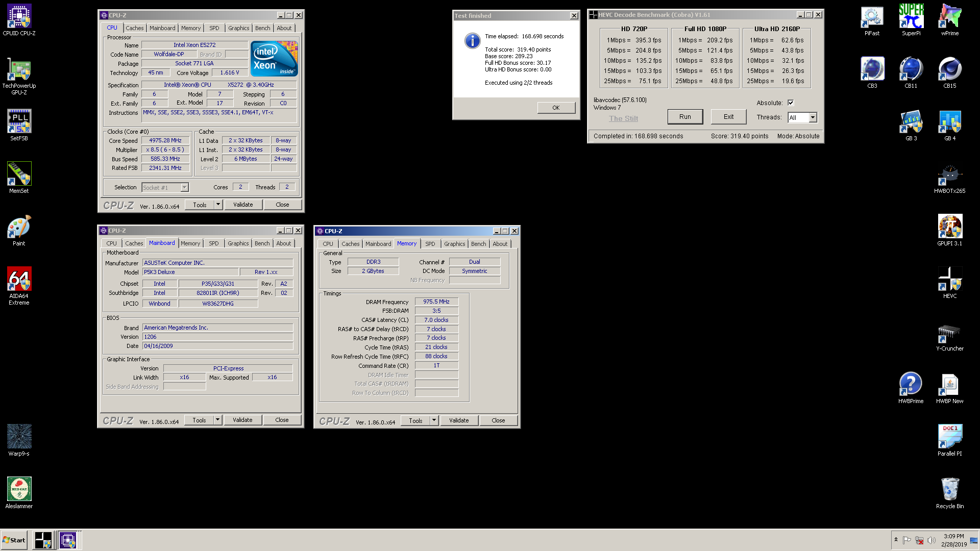
Task: Launch SetFSB desktop icon
Action: [x=19, y=125]
